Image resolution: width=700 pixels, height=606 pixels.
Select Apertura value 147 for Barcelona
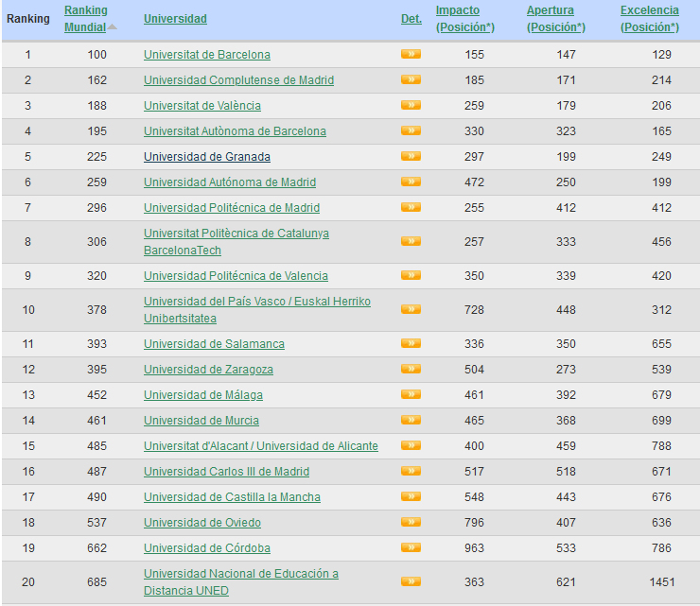[566, 55]
